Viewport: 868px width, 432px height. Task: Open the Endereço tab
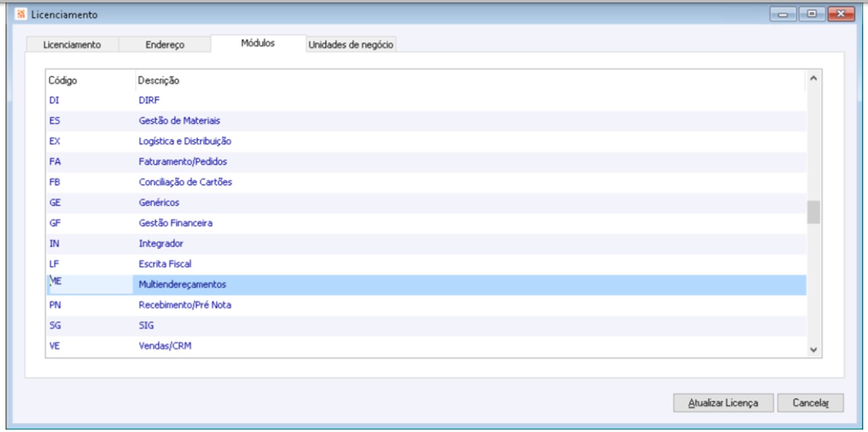coord(165,45)
